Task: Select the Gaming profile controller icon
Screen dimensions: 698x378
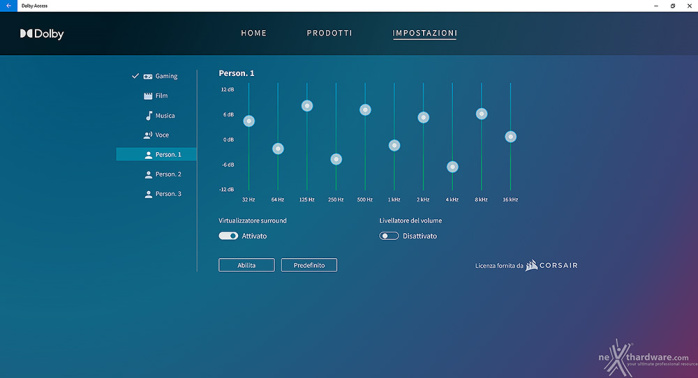Action: [x=148, y=77]
